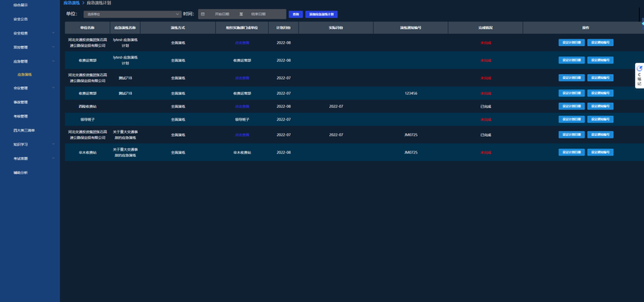644x302 pixels.
Task: Click the 查询 search button
Action: point(295,14)
